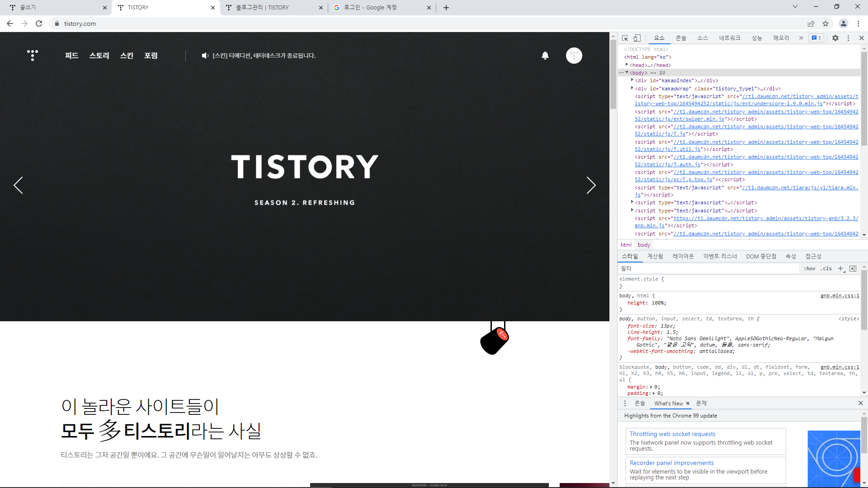This screenshot has width=868, height=488.
Task: Switch to the 성능 DevTools tab
Action: 757,38
